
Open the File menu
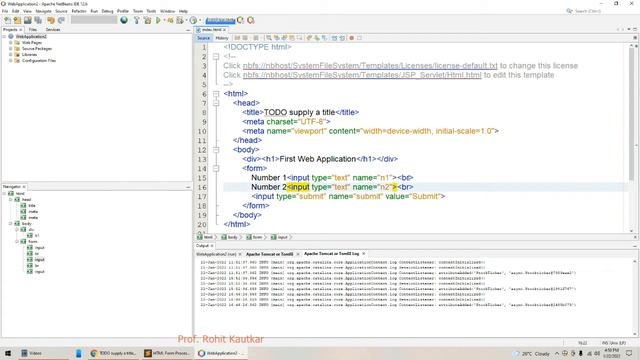(5, 11)
